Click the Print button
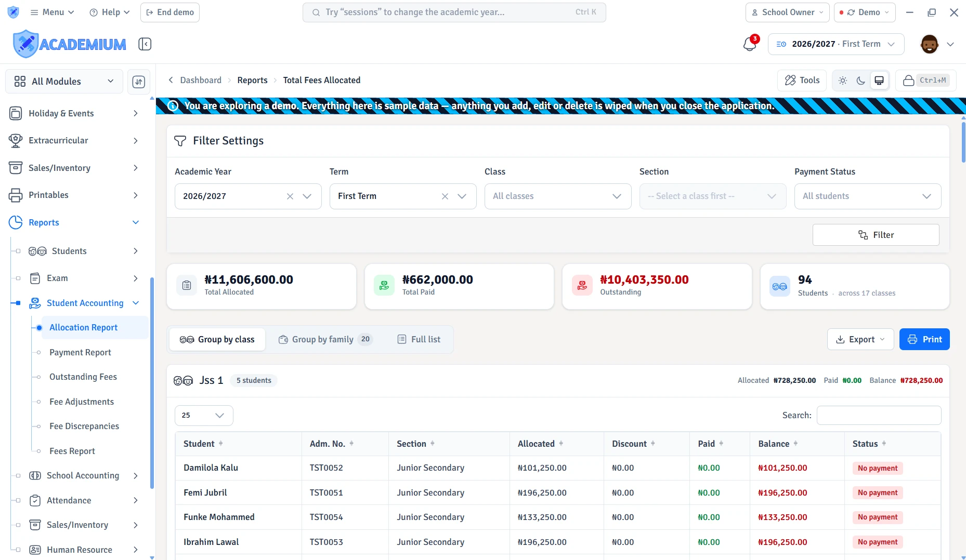The width and height of the screenshot is (966, 560). [924, 339]
